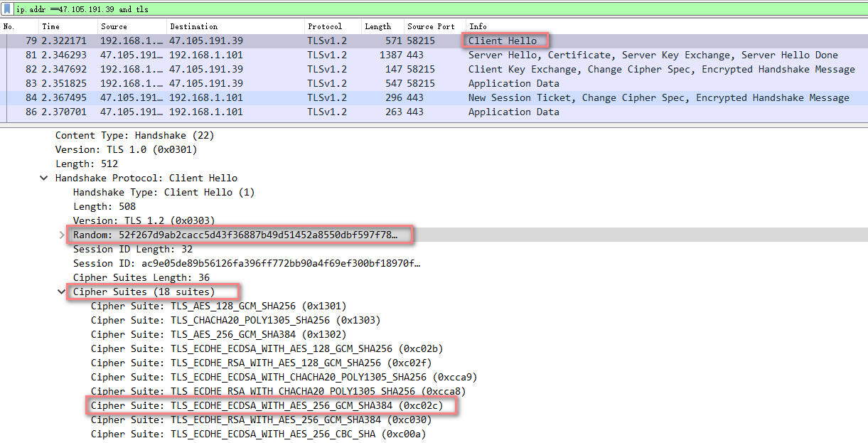
Task: Click the Source Port column header
Action: coord(431,26)
